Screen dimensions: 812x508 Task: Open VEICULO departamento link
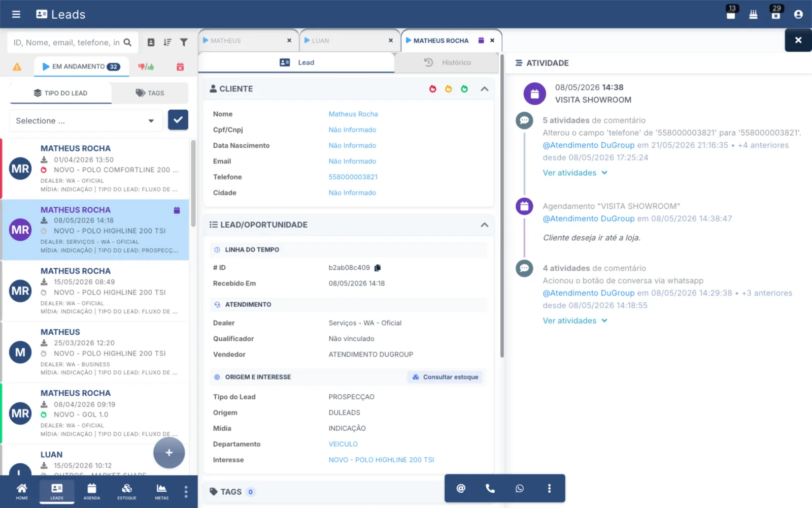[343, 444]
